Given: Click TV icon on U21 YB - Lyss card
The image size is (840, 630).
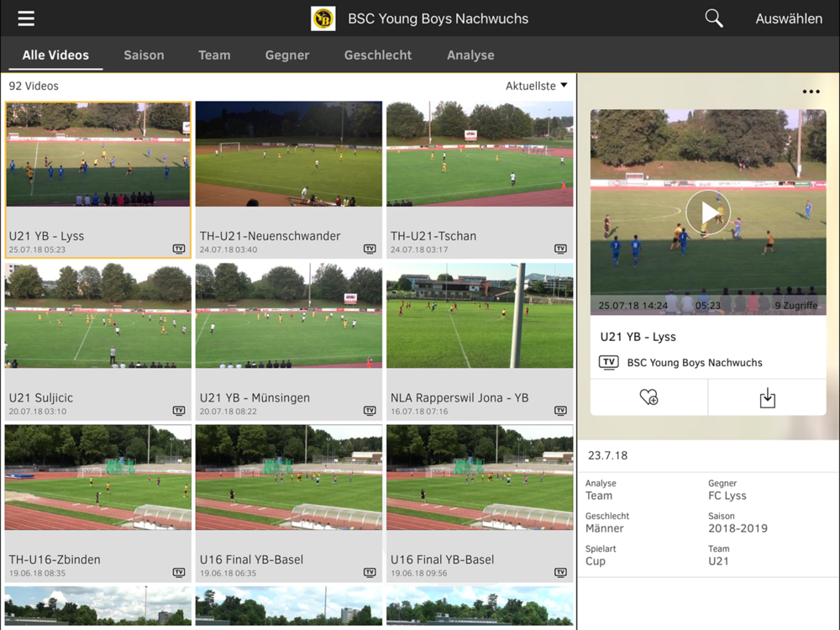Looking at the screenshot, I should (x=179, y=249).
